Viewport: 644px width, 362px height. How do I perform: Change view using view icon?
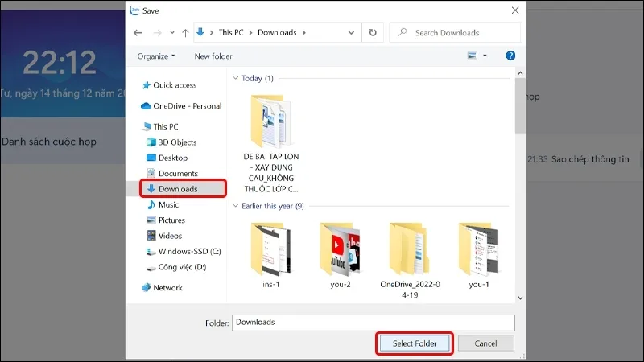point(473,56)
